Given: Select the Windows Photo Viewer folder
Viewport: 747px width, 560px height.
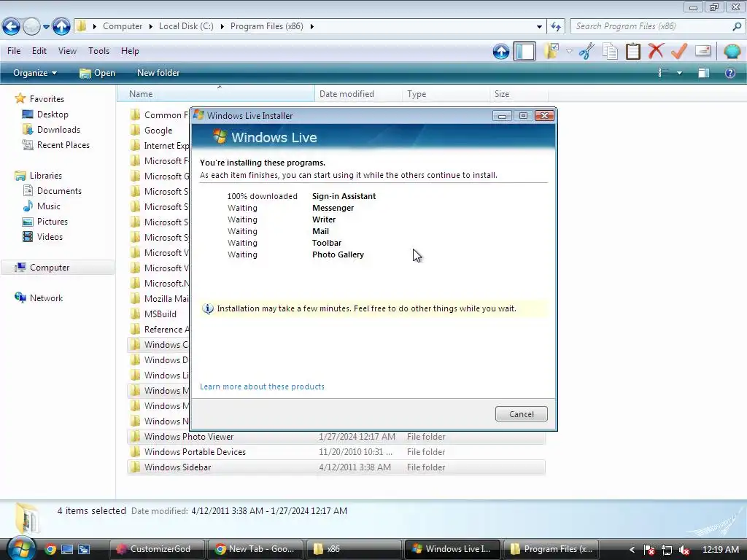Looking at the screenshot, I should (x=336, y=437).
